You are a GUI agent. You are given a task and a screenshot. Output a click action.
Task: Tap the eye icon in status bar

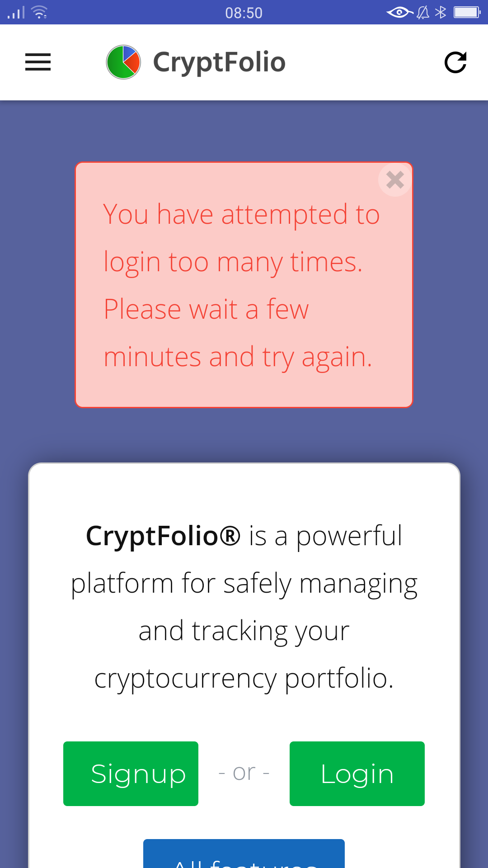point(399,12)
